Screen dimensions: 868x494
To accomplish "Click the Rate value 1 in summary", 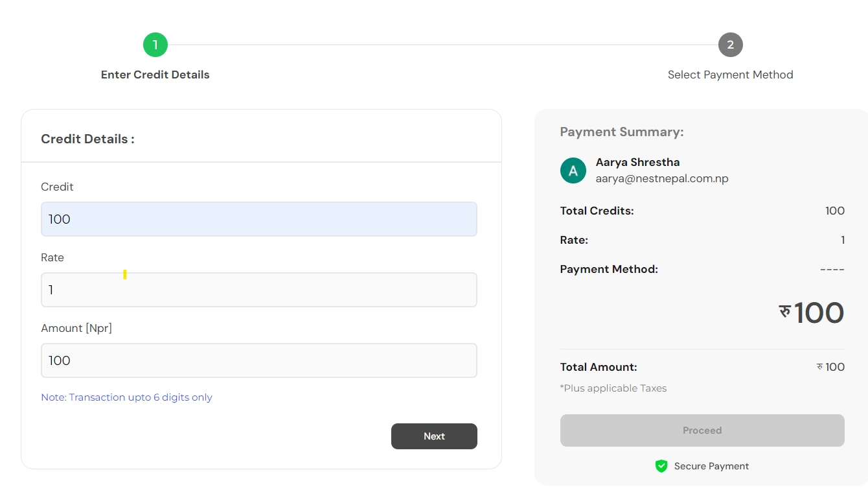I will [843, 240].
